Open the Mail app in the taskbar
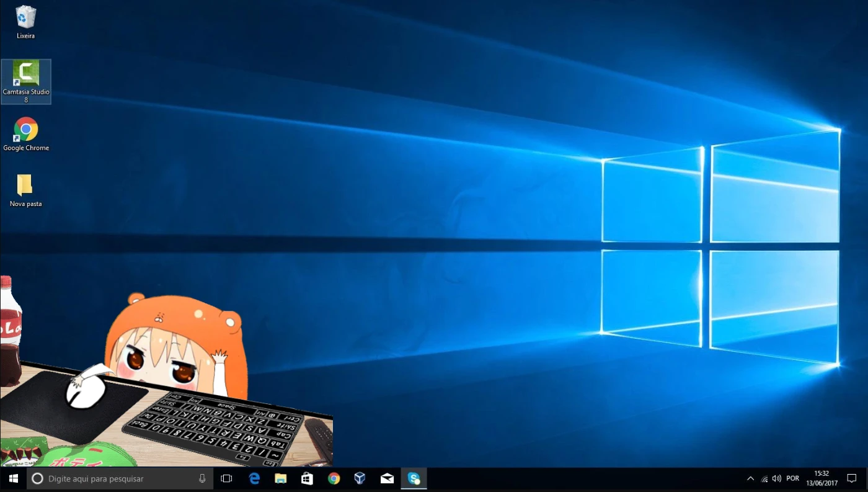868x492 pixels. pyautogui.click(x=387, y=478)
